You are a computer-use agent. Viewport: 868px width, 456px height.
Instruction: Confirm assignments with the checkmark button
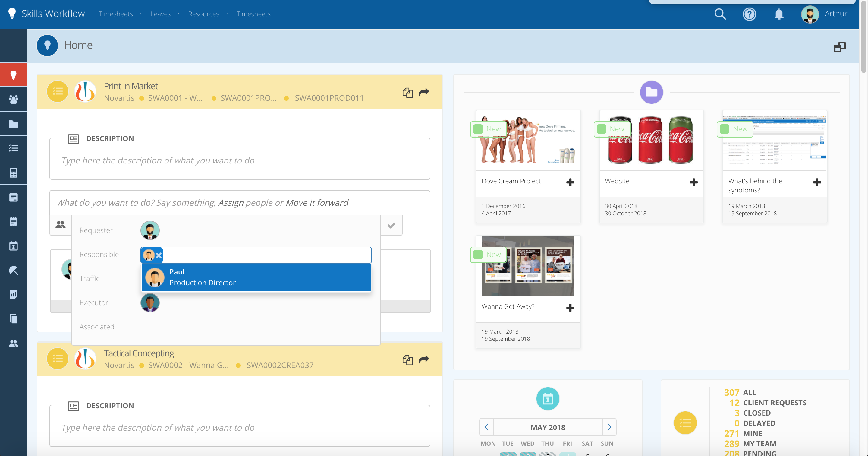coord(391,225)
